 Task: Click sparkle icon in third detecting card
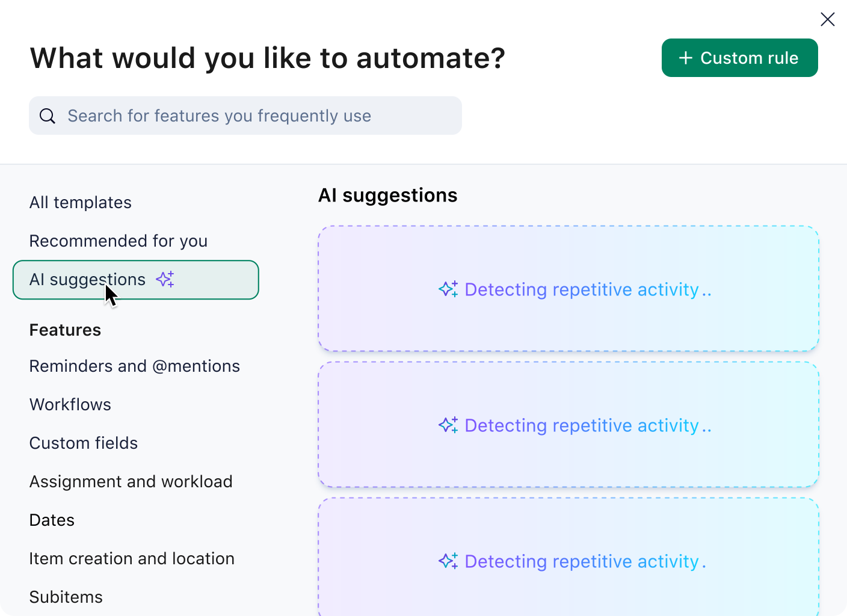point(448,561)
